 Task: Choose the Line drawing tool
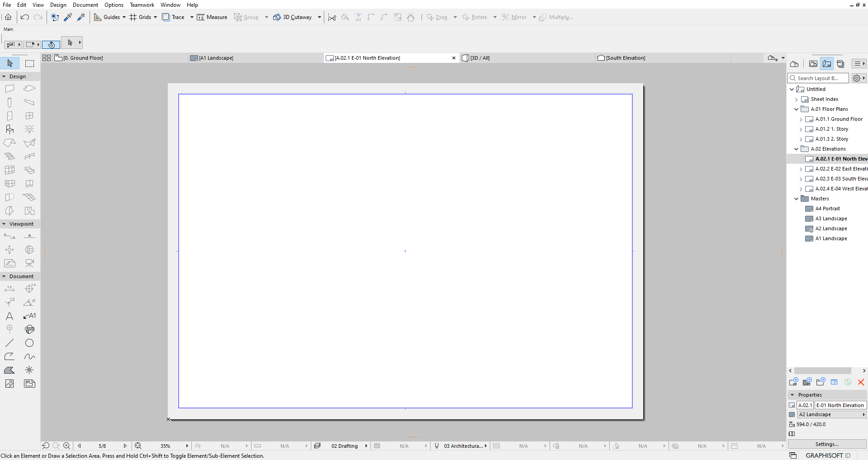click(x=9, y=343)
